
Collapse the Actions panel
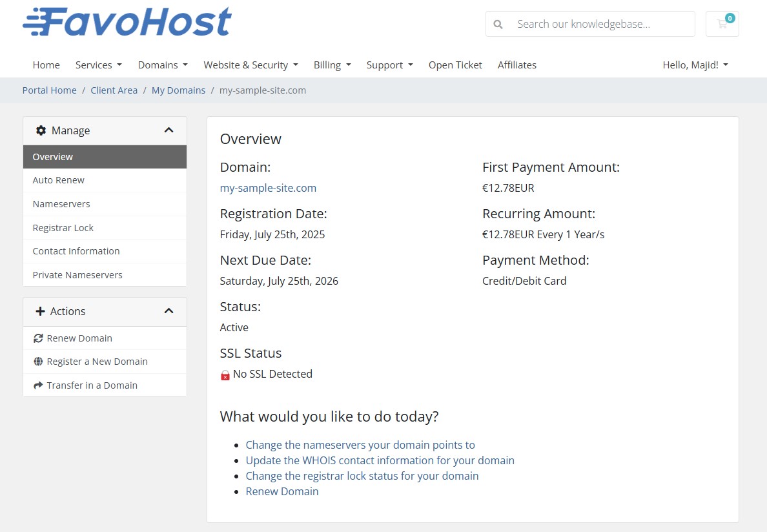(169, 311)
